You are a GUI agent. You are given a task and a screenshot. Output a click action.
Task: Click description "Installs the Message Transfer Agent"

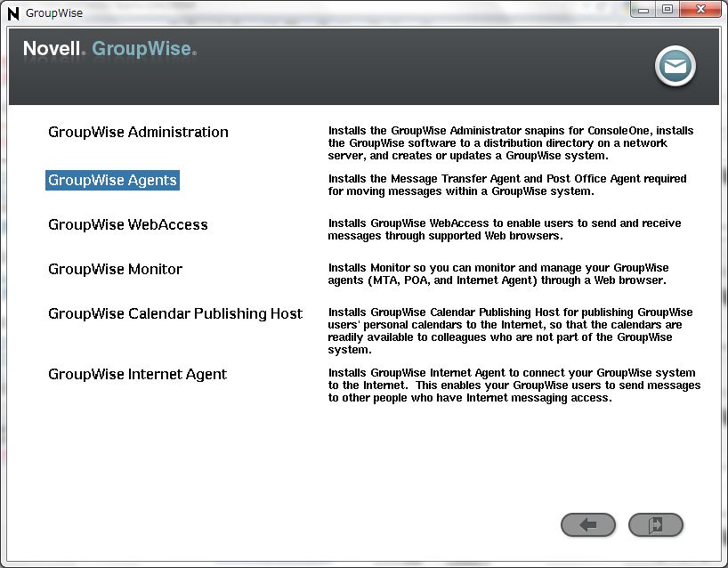pyautogui.click(x=507, y=185)
